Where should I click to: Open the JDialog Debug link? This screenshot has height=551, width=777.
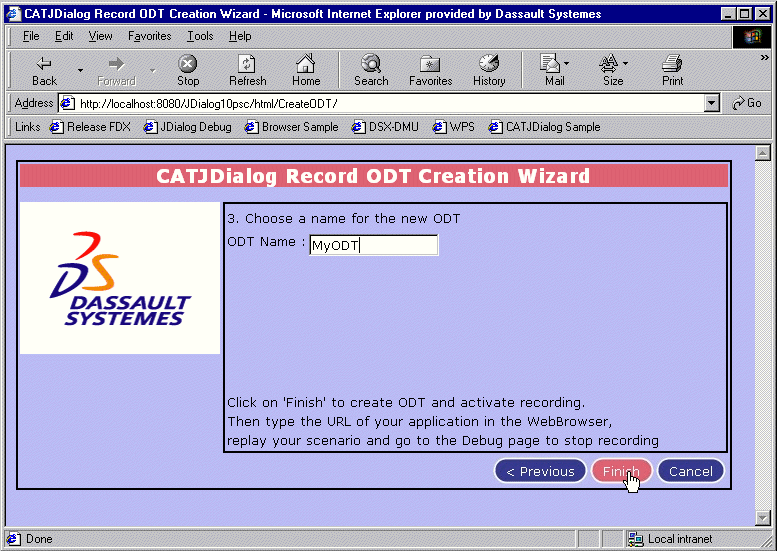pos(188,127)
